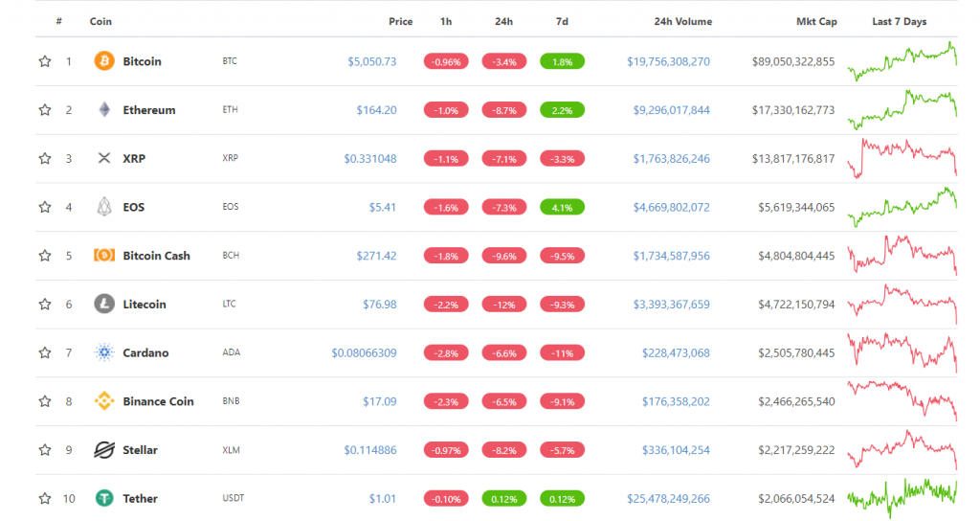The width and height of the screenshot is (980, 521).
Task: View Cardano's last 7 days chart
Action: click(902, 352)
